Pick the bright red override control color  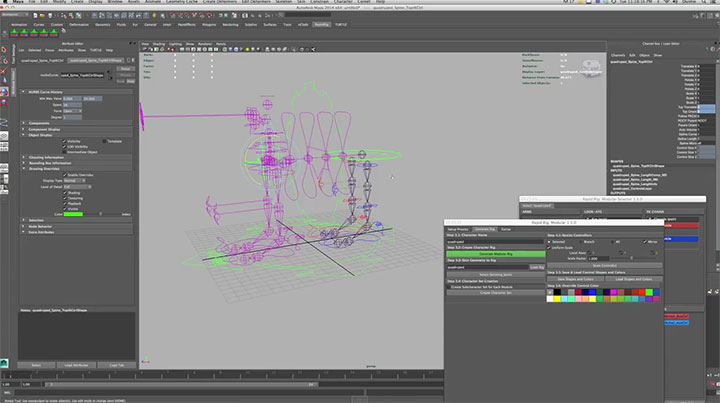[642, 292]
